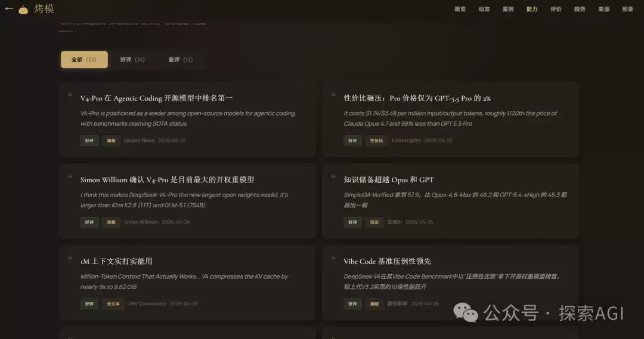Click the back arrow at top left

pos(8,8)
